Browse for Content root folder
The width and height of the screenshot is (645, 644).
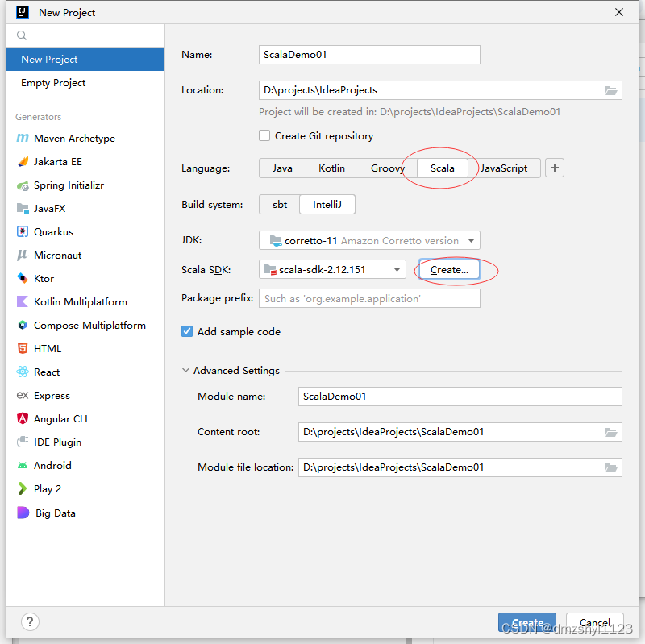[611, 433]
